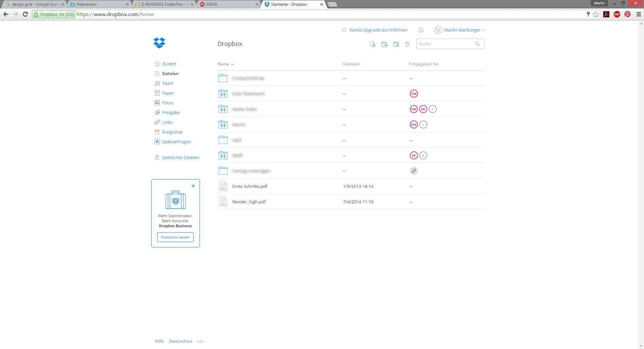Click the Adblock Plus extension icon
This screenshot has height=349, width=644.
pos(617,14)
